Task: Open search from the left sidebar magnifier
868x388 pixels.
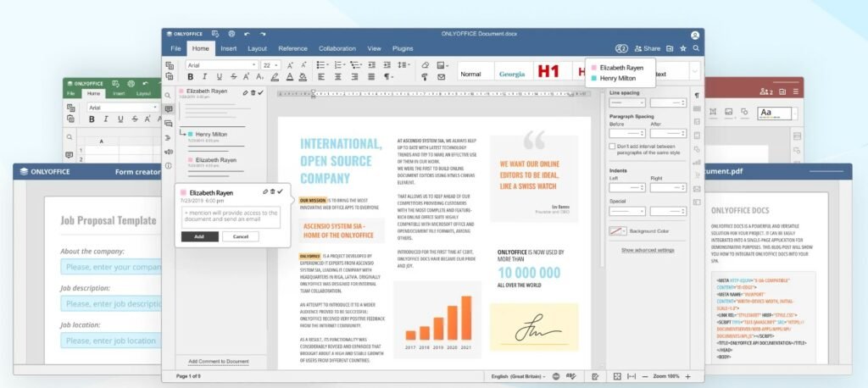Action: coord(169,95)
